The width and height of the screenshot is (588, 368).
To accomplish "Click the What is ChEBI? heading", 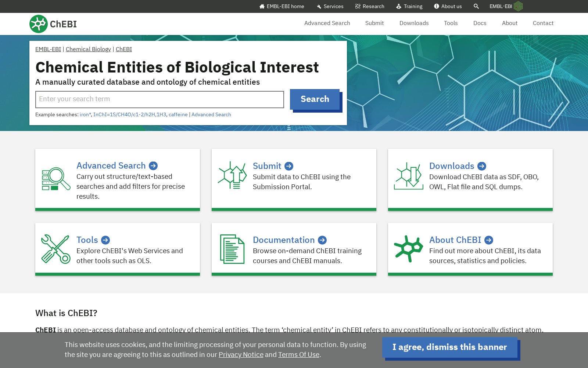I will tap(66, 313).
